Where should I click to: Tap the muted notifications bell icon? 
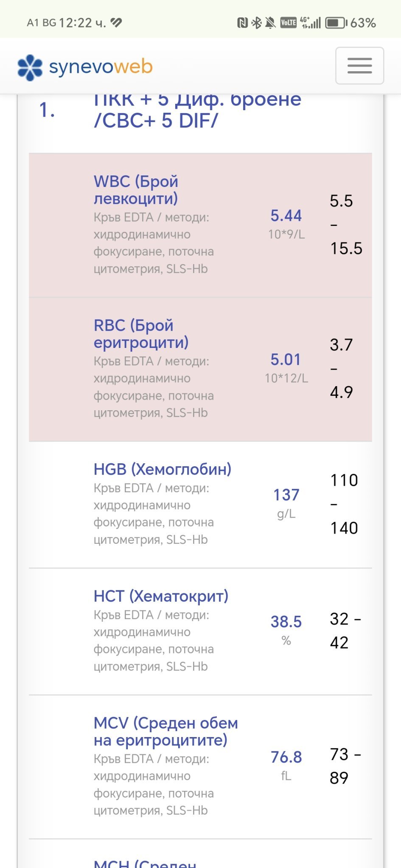pos(270,23)
